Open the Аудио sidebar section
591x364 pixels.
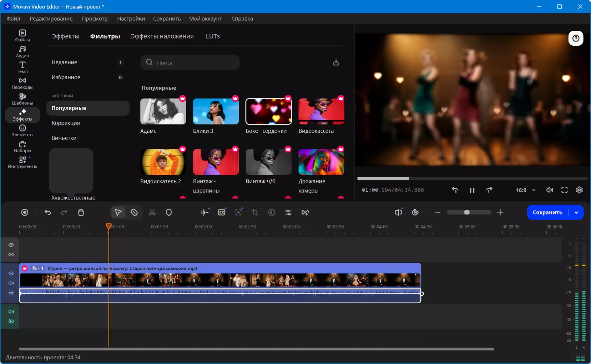[x=22, y=52]
